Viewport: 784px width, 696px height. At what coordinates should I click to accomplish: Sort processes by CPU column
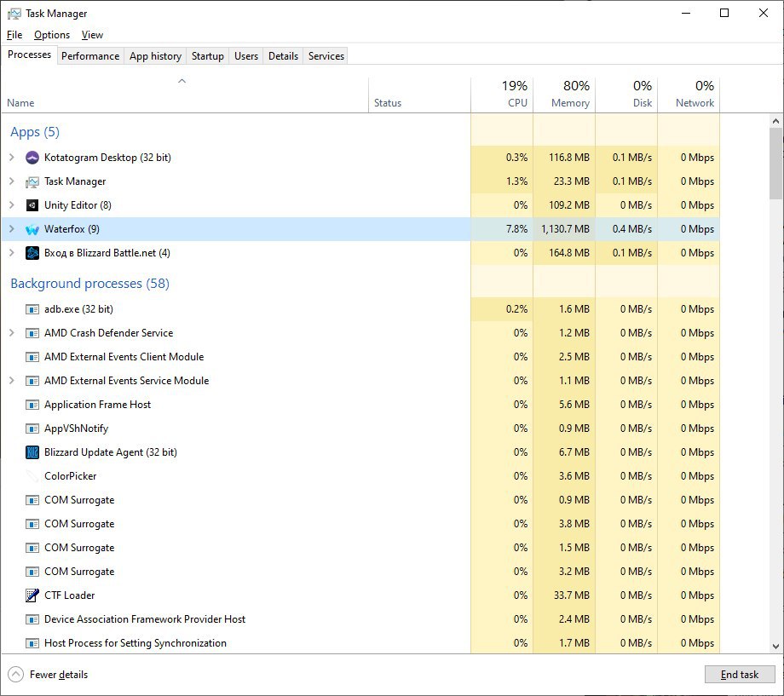501,95
